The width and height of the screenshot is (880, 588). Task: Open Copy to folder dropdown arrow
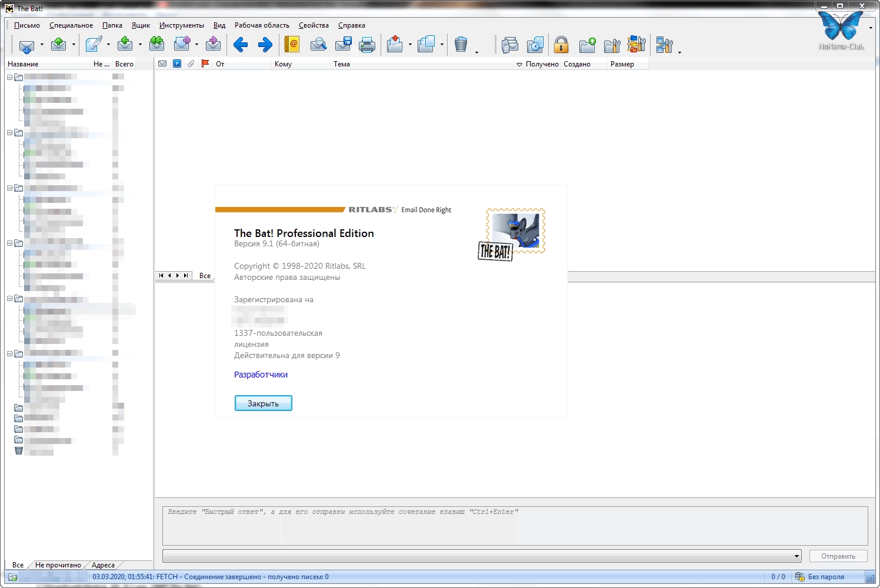pyautogui.click(x=442, y=45)
